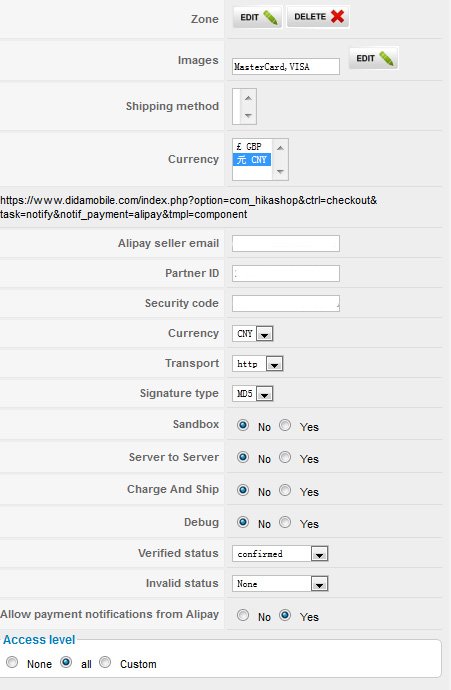Viewport: 451px width, 690px height.
Task: Click Shipping method list up arrow
Action: pos(248,98)
